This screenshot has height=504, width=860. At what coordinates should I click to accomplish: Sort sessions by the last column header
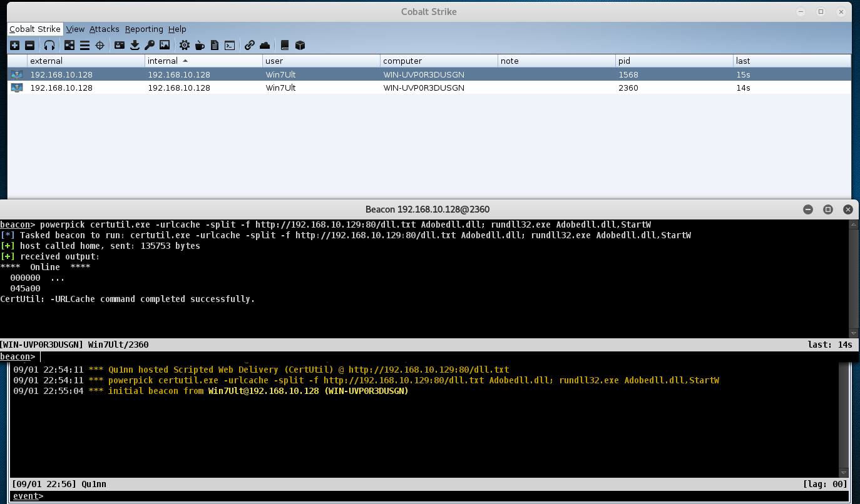(792, 61)
